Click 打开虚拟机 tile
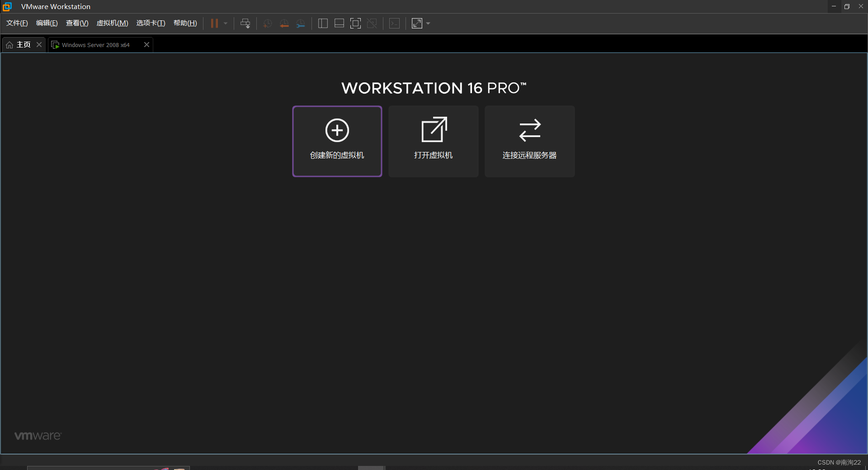The height and width of the screenshot is (470, 868). tap(434, 141)
